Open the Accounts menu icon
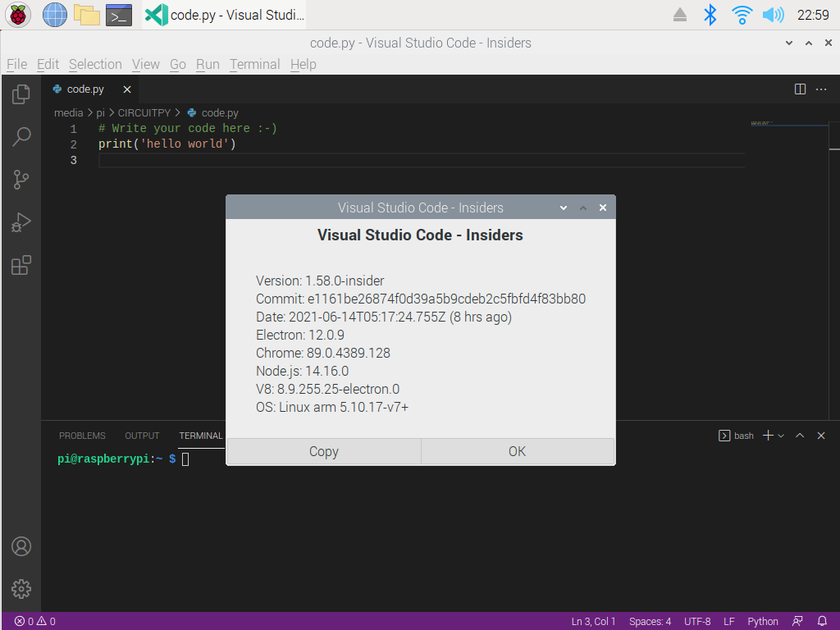This screenshot has height=630, width=840. point(21,546)
